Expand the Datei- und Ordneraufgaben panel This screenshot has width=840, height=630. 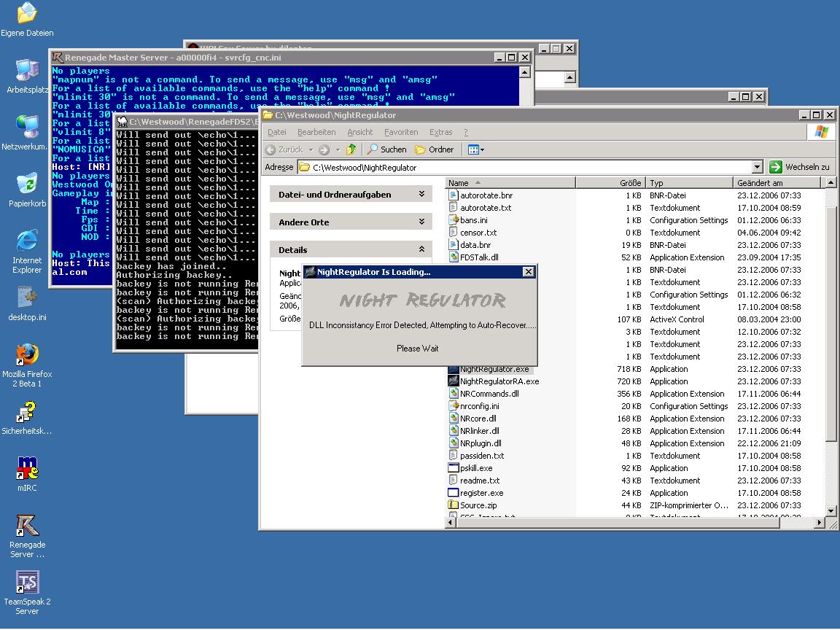tap(421, 195)
